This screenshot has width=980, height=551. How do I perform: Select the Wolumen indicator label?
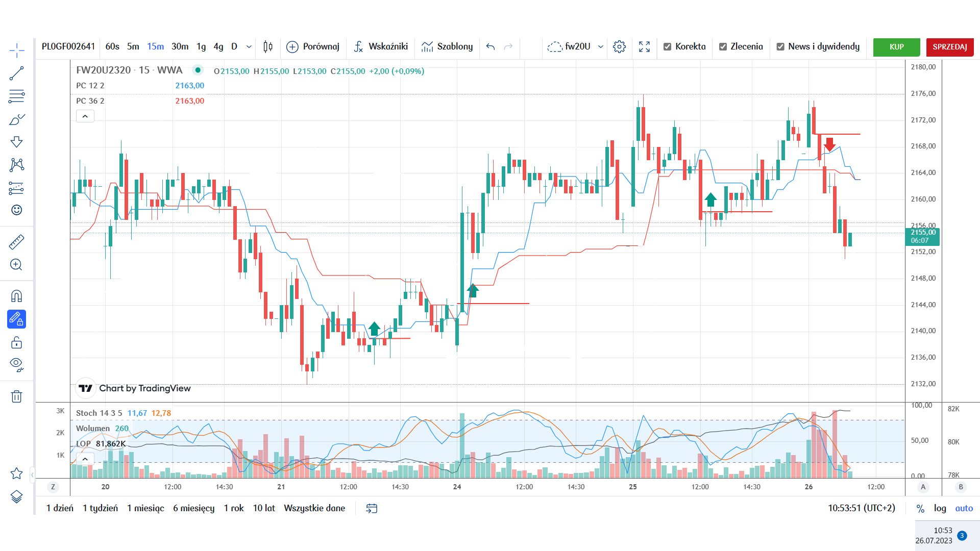tap(93, 429)
